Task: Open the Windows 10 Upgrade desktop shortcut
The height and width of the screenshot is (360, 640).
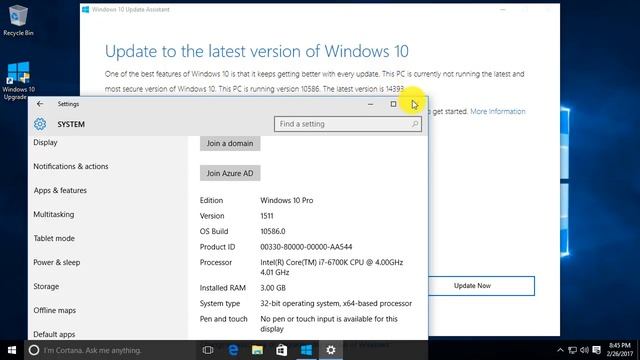Action: pyautogui.click(x=18, y=81)
